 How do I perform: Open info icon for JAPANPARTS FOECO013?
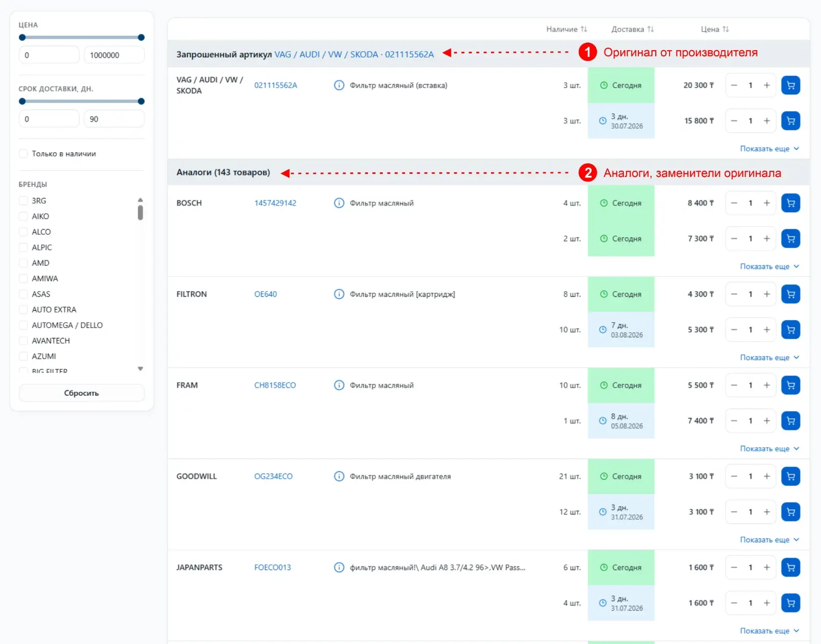coord(339,568)
